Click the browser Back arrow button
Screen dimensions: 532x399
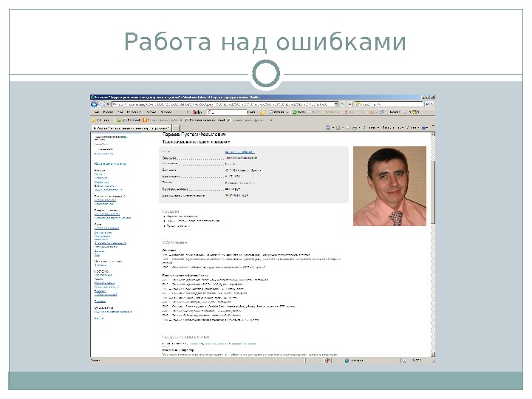click(x=95, y=104)
